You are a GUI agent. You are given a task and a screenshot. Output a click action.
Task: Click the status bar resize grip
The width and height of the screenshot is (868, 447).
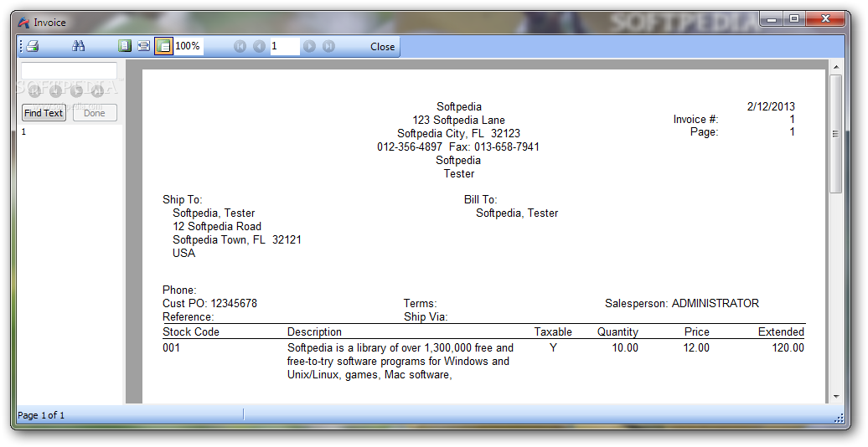point(840,418)
